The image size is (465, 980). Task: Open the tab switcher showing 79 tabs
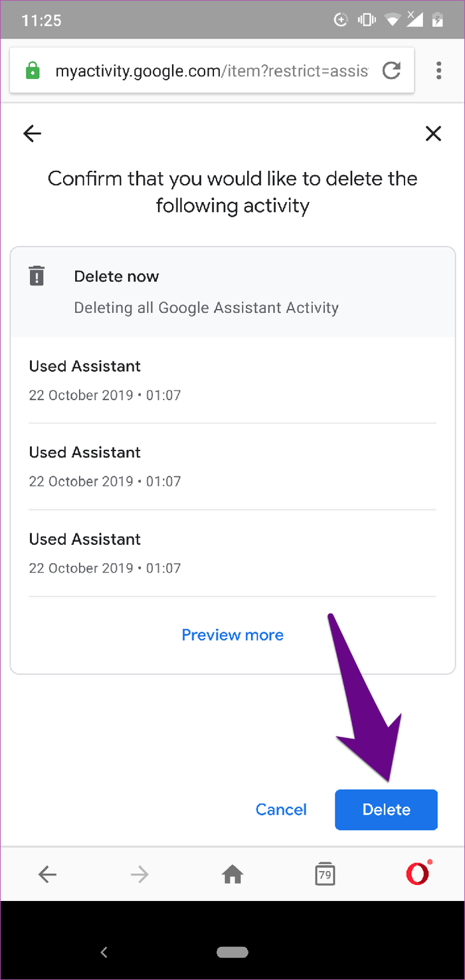[x=325, y=874]
